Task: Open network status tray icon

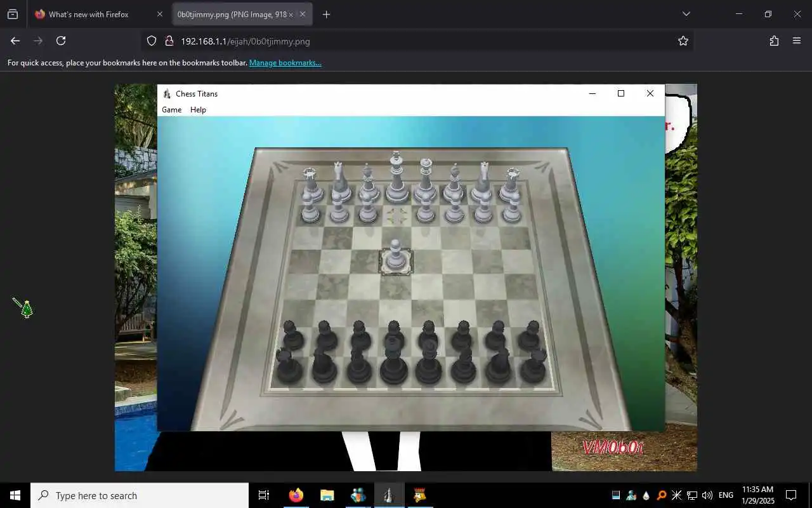Action: 692,495
